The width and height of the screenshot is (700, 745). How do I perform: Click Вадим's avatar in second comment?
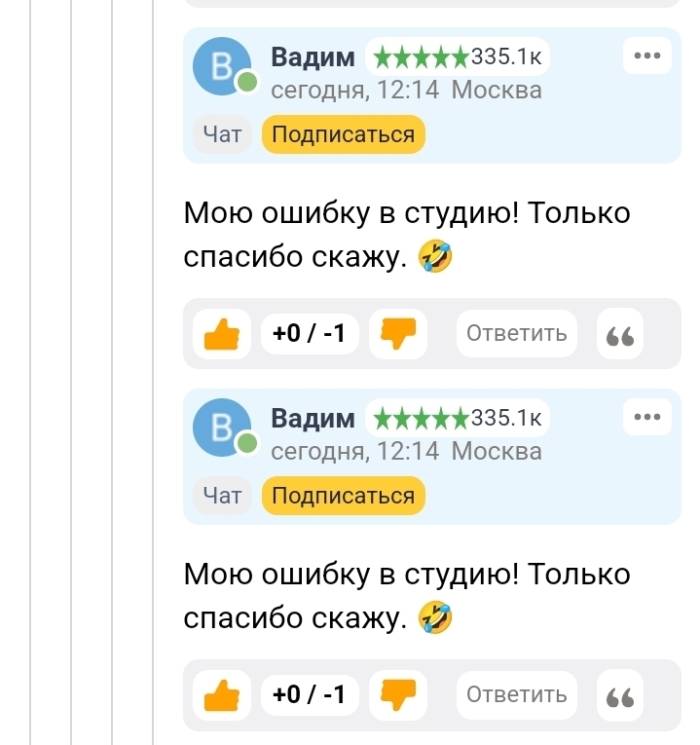point(222,428)
